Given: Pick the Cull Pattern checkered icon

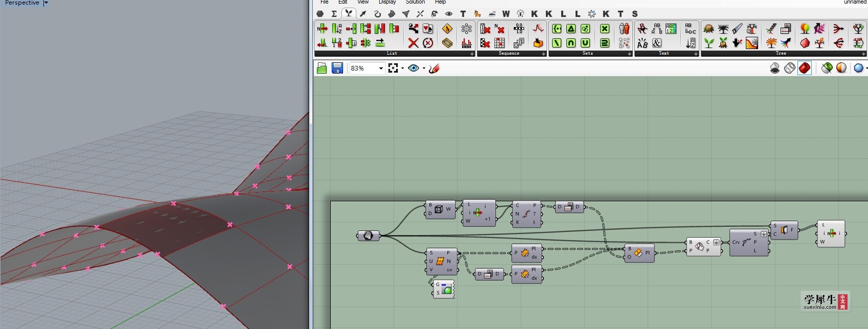Looking at the screenshot, I should pos(485,43).
